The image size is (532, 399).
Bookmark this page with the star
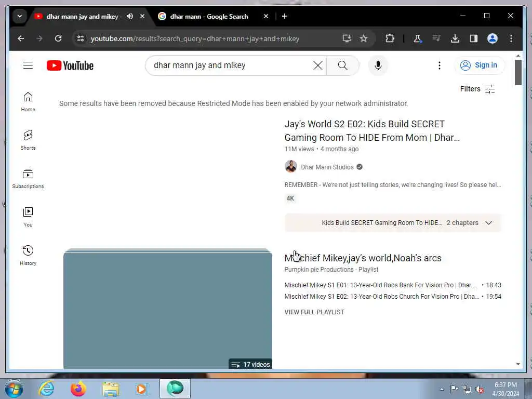tap(364, 38)
